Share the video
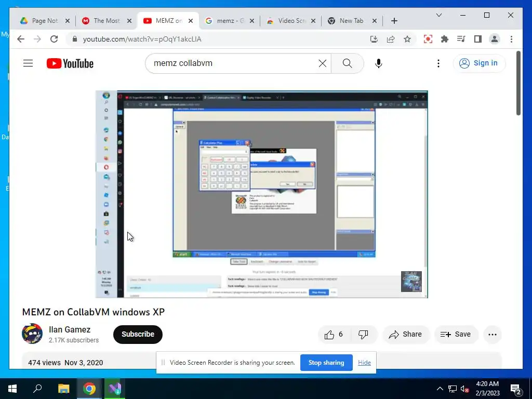 point(406,335)
